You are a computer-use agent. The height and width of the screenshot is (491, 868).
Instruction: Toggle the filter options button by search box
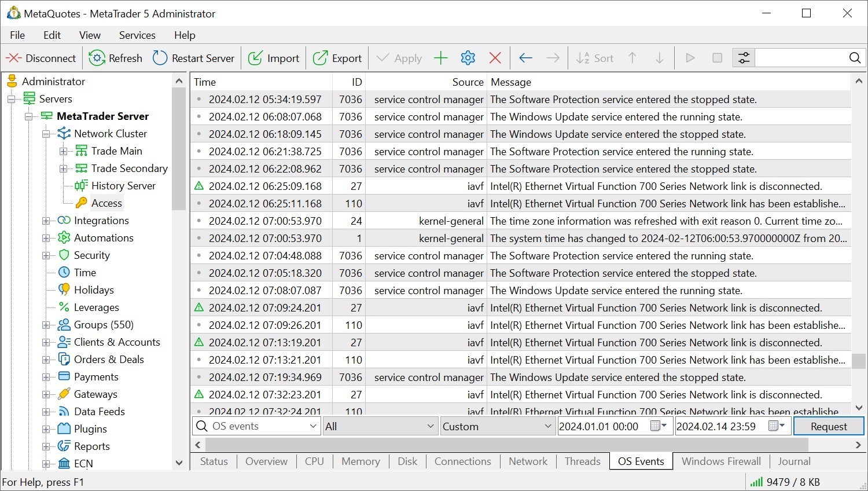point(744,58)
